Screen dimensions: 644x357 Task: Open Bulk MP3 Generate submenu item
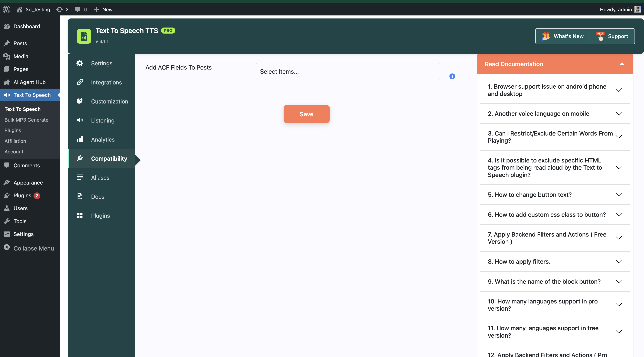[x=26, y=120]
